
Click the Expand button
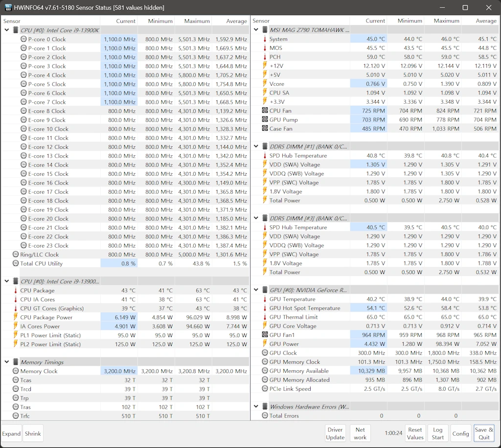coord(12,434)
